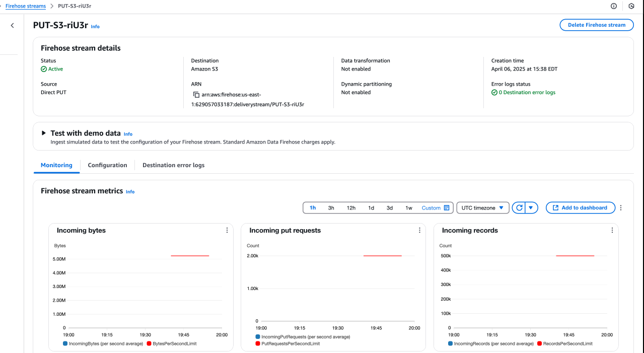Click the Amazon S3 destination value
This screenshot has height=353, width=644.
pos(204,69)
